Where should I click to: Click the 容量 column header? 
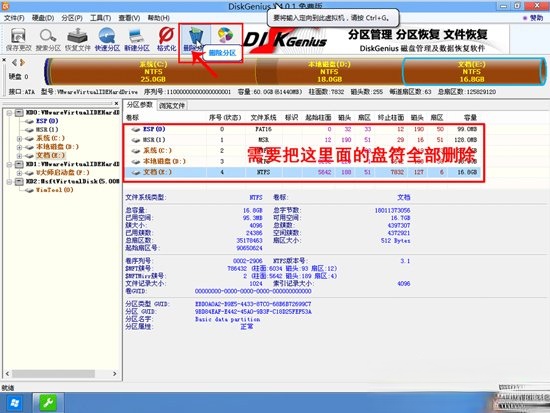(470, 118)
